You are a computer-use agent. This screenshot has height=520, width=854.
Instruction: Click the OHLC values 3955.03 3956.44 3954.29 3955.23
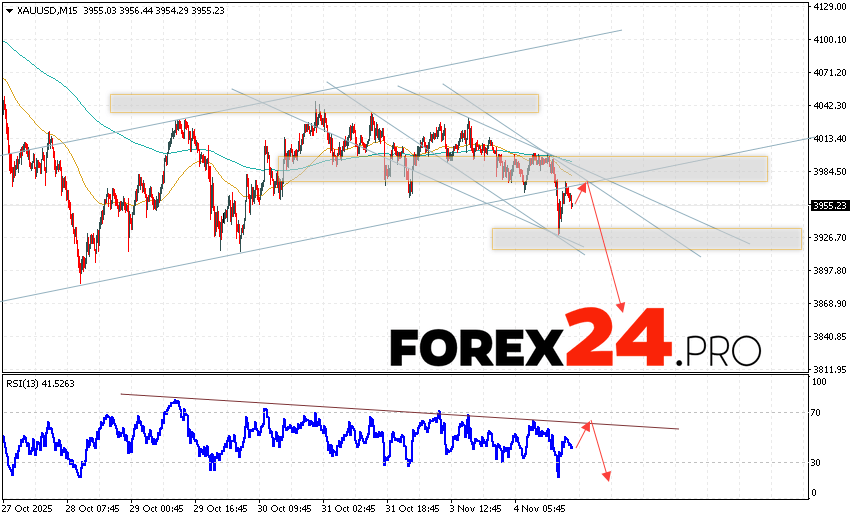[154, 10]
